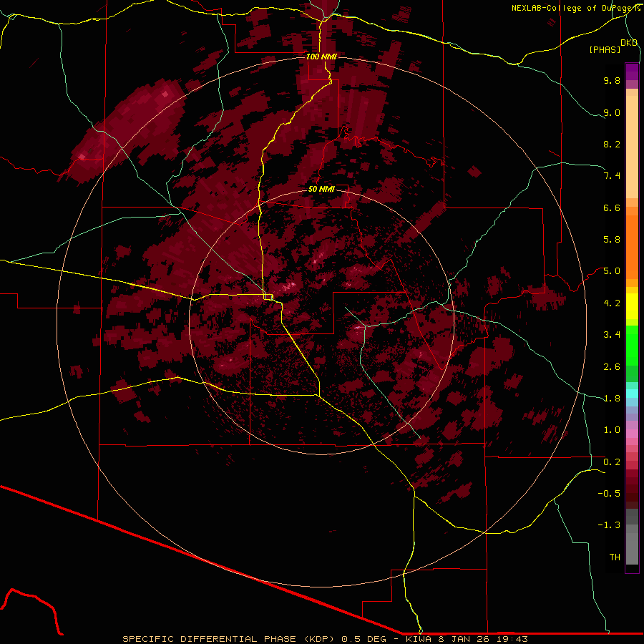Image resolution: width=644 pixels, height=644 pixels.
Task: Click the 1.0 scale value
Action: pyautogui.click(x=612, y=430)
